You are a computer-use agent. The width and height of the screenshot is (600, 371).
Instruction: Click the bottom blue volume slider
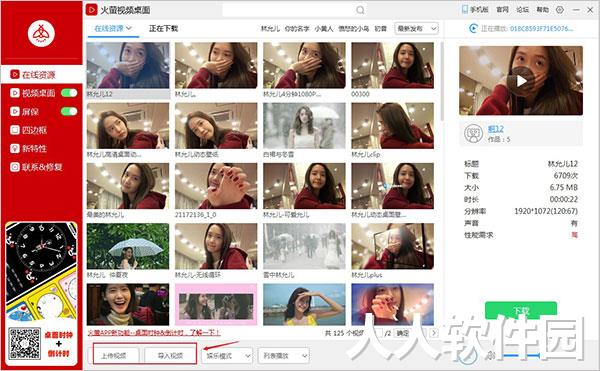tap(521, 356)
